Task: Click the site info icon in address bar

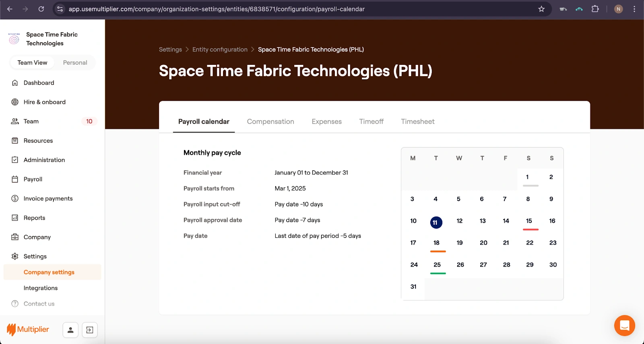Action: click(x=60, y=9)
